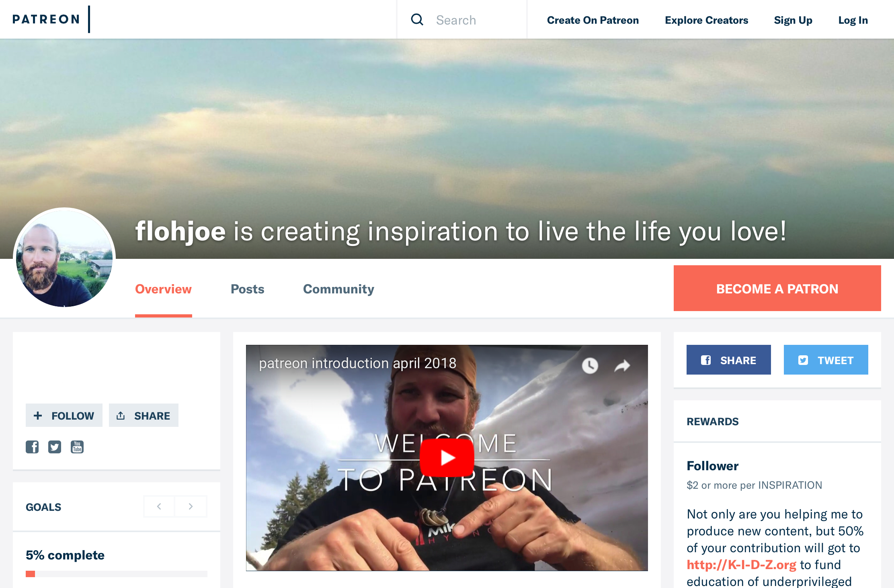Open the Community tab
Image resolution: width=894 pixels, height=588 pixels.
(338, 289)
